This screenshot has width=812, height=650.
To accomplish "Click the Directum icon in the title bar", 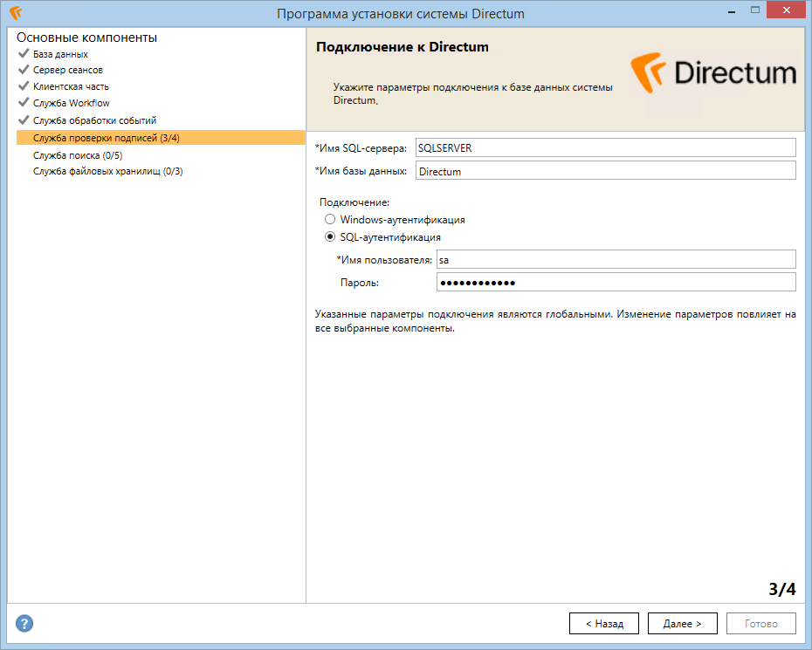I will click(x=16, y=13).
